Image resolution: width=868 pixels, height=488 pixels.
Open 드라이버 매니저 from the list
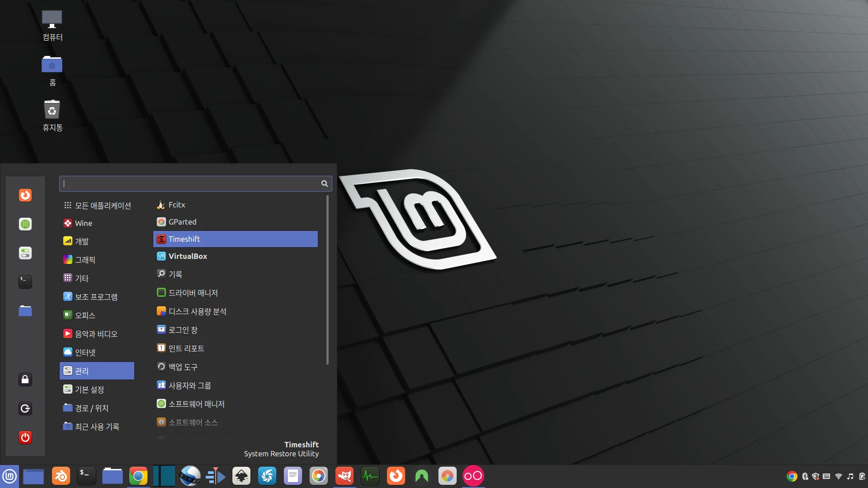(x=236, y=293)
